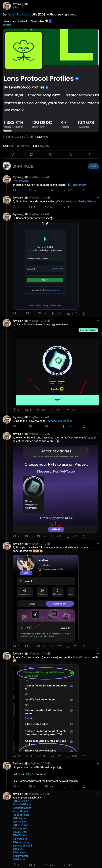Open the connect.phaver.com link

tap(60, 421)
